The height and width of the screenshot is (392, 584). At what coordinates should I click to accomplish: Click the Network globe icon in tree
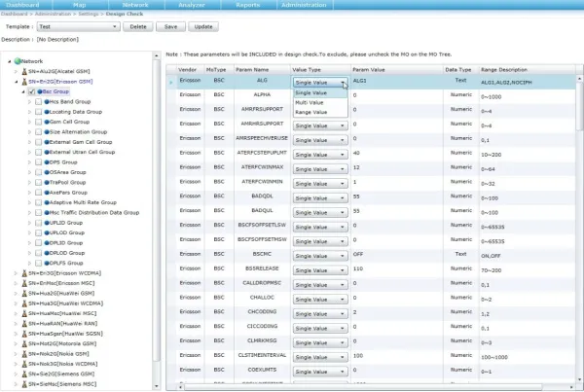(16, 60)
